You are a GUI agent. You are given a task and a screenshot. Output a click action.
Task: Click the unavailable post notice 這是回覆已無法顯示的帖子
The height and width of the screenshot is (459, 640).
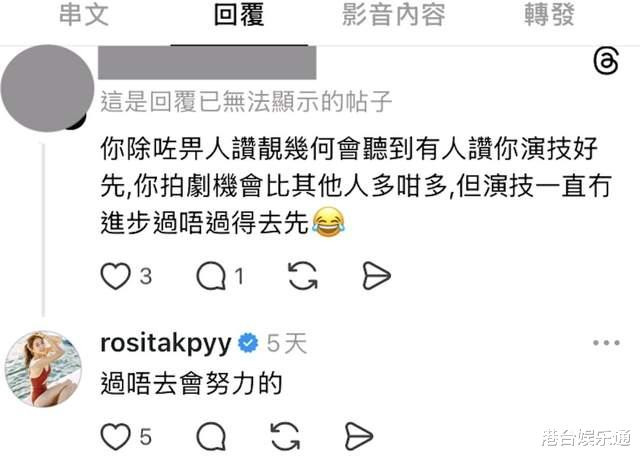[x=246, y=102]
